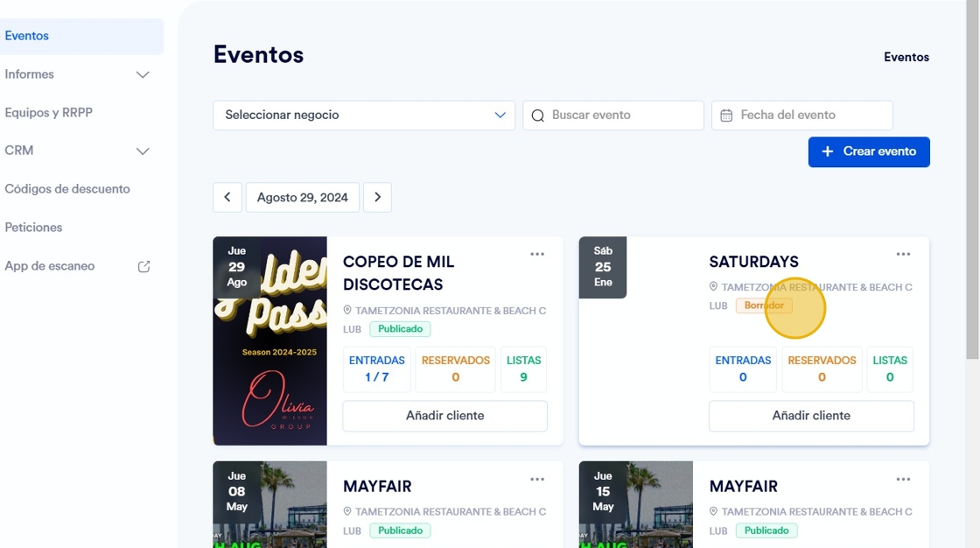Open the options menu for the SATURDAYS event
Image resolution: width=980 pixels, height=548 pixels.
(903, 254)
